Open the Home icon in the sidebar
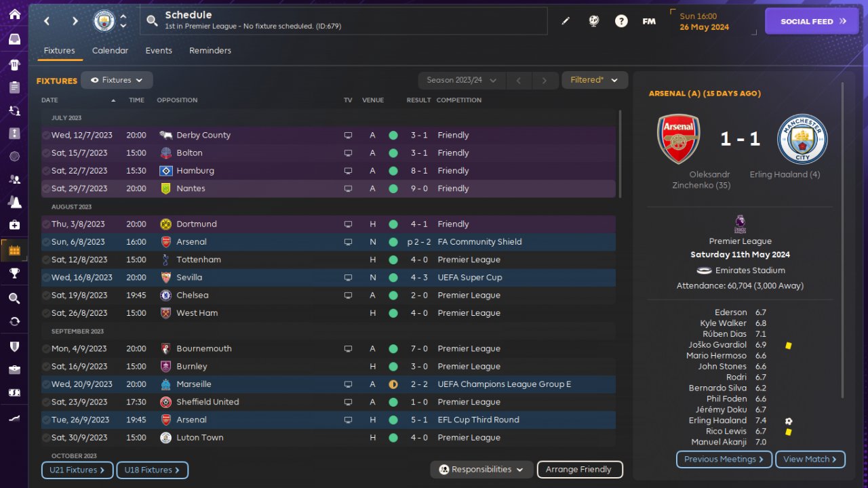 (14, 14)
